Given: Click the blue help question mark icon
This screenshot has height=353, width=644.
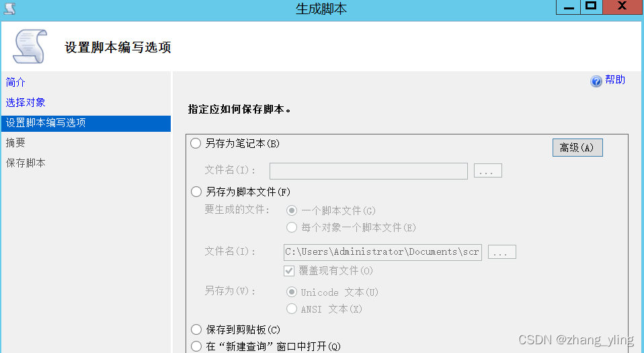Looking at the screenshot, I should click(x=596, y=81).
